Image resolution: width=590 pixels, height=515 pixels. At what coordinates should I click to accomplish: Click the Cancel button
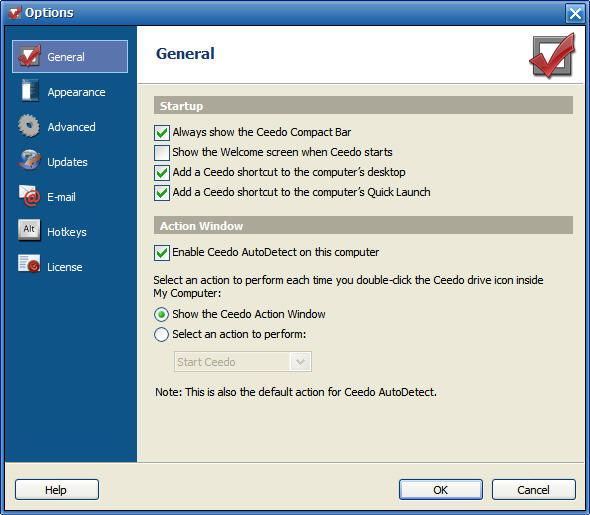pos(534,490)
